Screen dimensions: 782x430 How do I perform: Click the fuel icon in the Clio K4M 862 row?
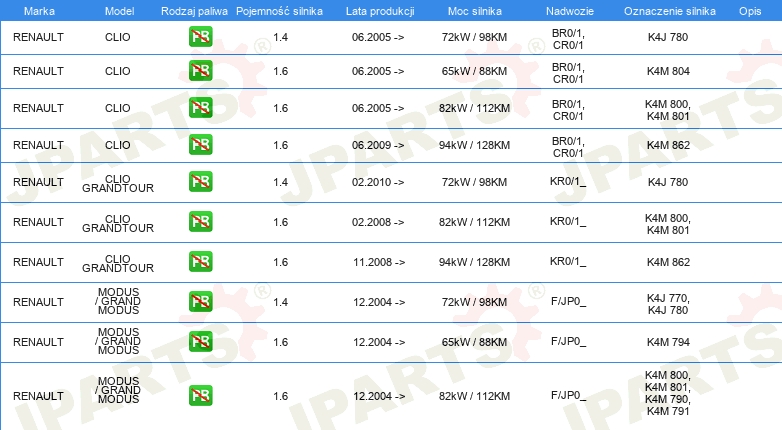(200, 144)
